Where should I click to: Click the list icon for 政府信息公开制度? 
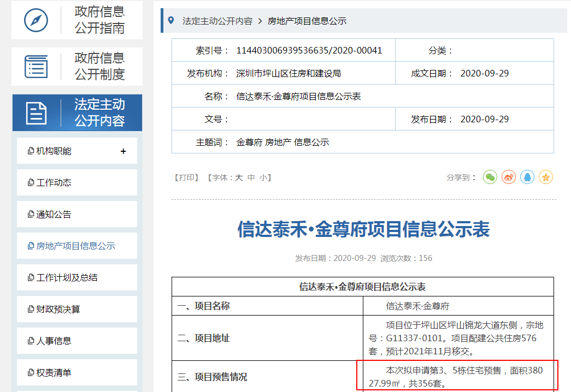click(36, 66)
